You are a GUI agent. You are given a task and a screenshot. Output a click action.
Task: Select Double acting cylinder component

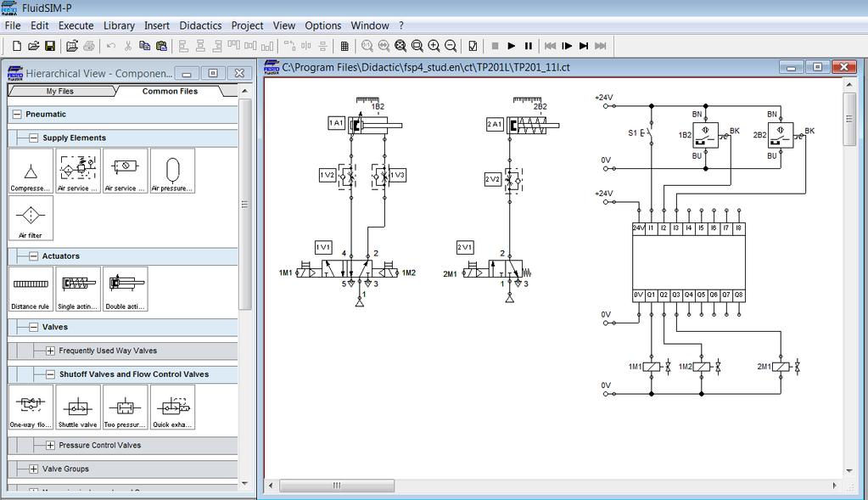(125, 289)
